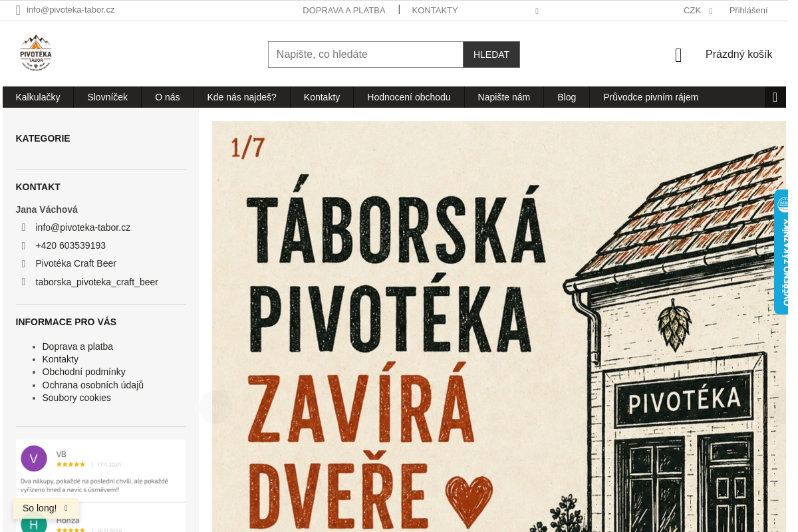Click the phone number +420 603539193
The width and height of the screenshot is (798, 532).
pyautogui.click(x=70, y=245)
